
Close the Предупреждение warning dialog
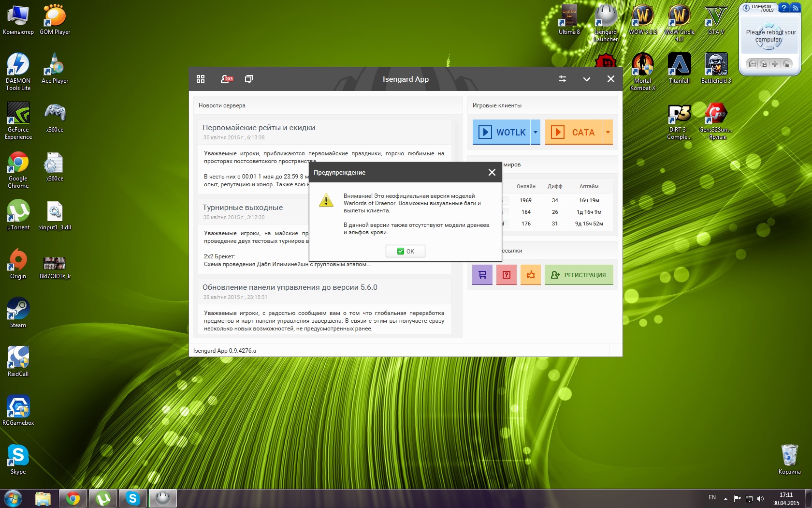pyautogui.click(x=492, y=172)
